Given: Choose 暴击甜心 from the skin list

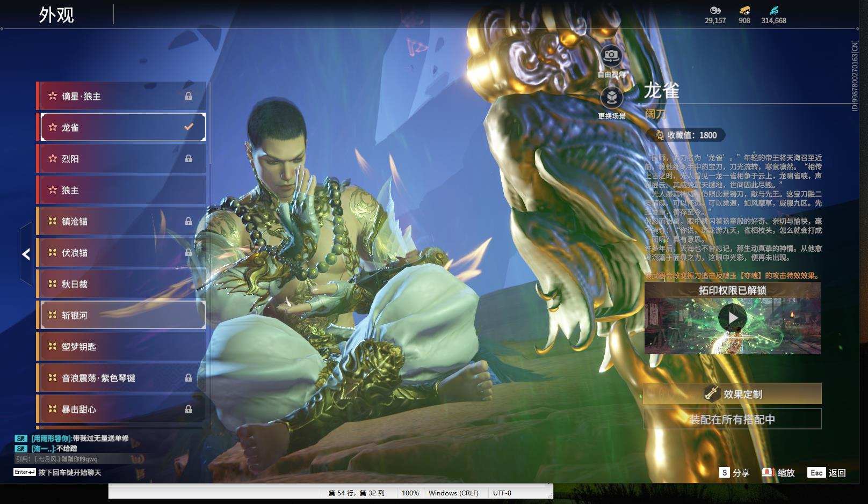Looking at the screenshot, I should (x=121, y=409).
